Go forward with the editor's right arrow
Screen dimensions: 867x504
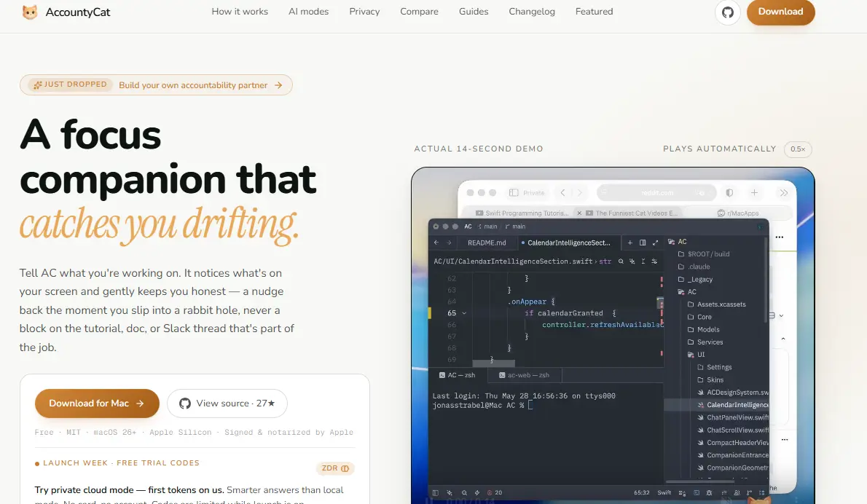(x=449, y=243)
